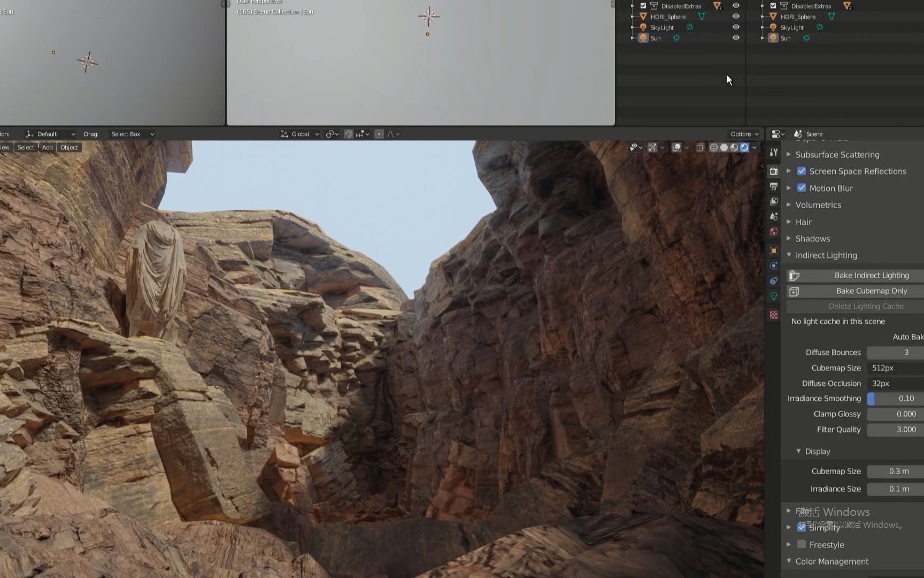The height and width of the screenshot is (578, 924).
Task: Open the Select menu in the viewport
Action: [x=25, y=147]
